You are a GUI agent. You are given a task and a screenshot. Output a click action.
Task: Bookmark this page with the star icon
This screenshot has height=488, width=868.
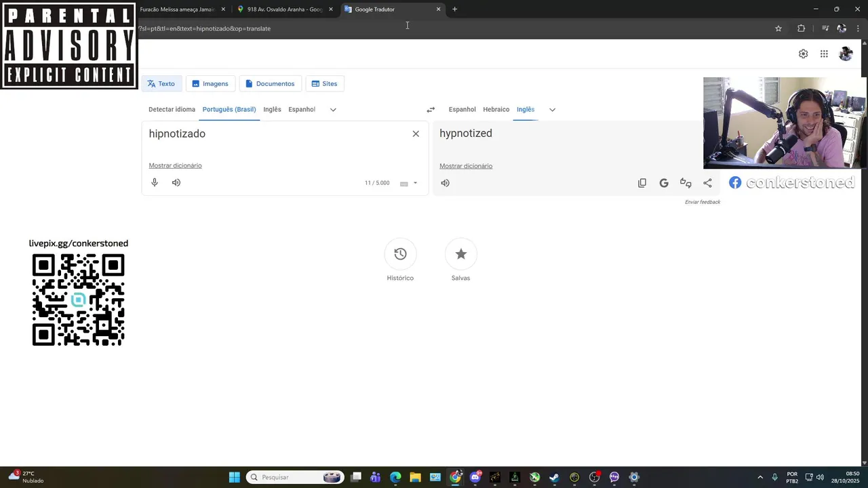(x=778, y=28)
